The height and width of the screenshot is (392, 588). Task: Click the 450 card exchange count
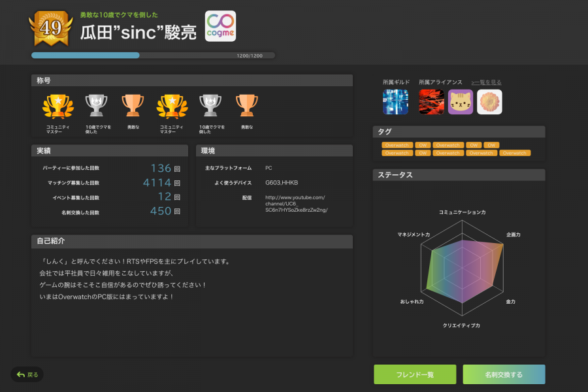coord(161,211)
